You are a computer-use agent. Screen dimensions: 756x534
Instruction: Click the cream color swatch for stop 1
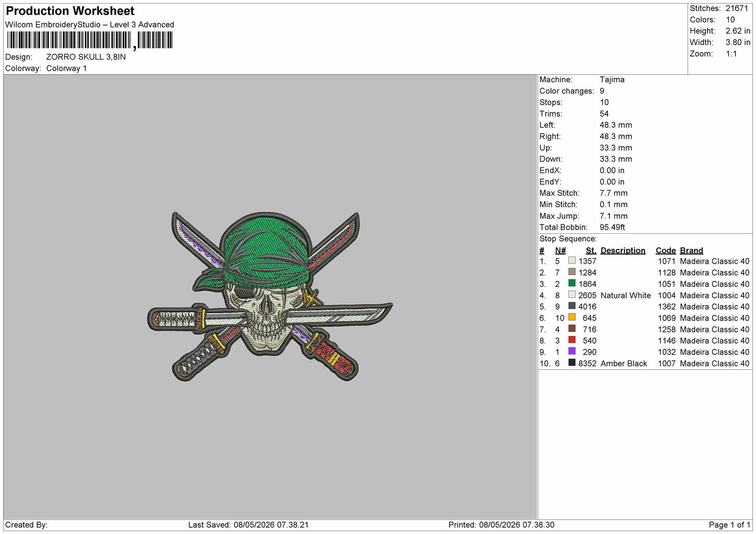point(572,260)
